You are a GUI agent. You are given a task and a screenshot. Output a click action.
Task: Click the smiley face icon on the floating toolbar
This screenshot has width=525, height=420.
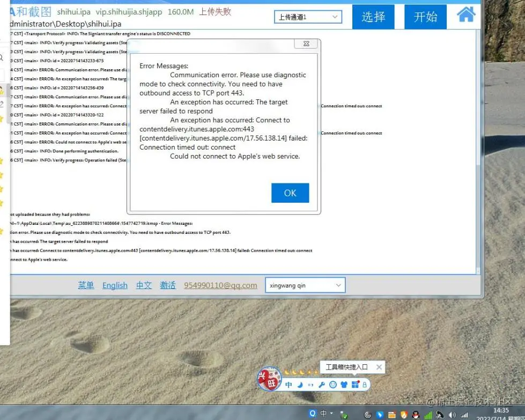coord(333,385)
